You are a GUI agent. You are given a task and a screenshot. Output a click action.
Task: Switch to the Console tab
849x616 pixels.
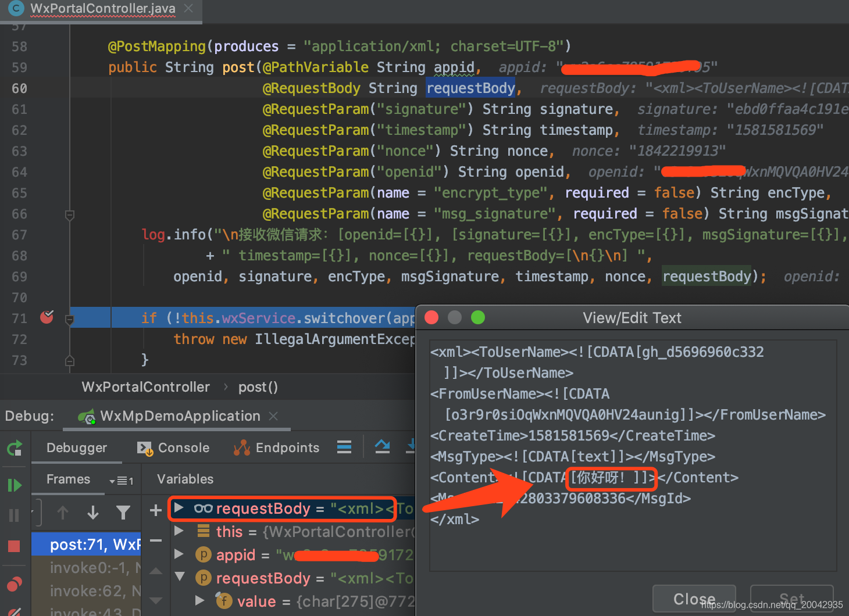(x=173, y=447)
